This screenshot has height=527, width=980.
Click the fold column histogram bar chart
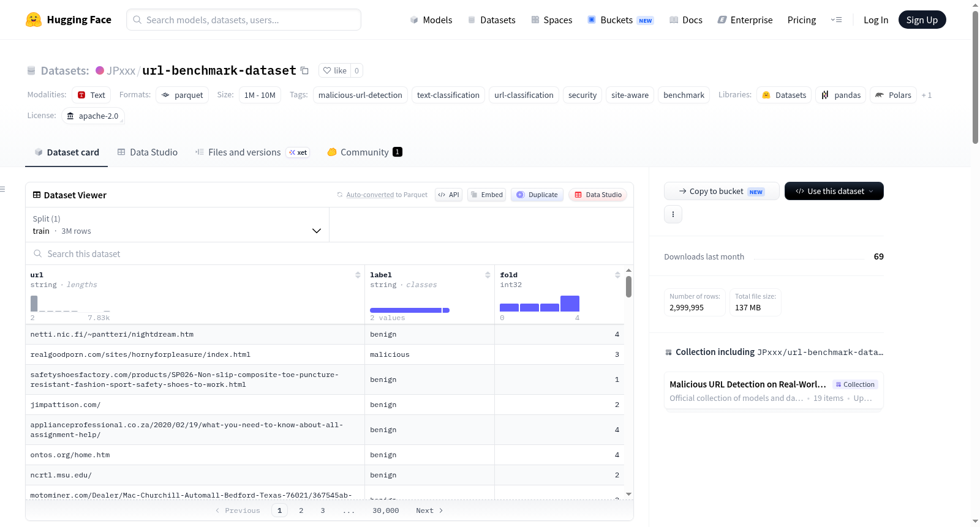tap(540, 304)
